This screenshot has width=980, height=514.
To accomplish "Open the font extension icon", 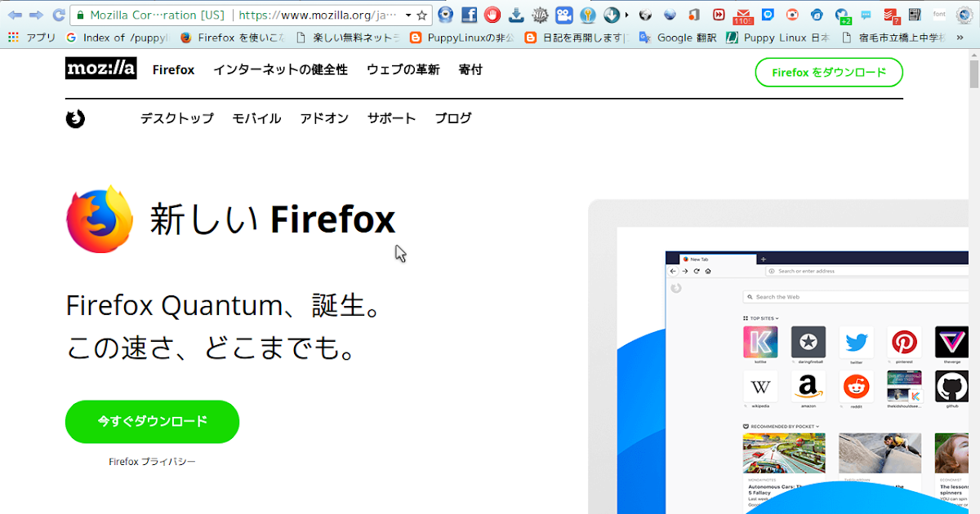I will coord(940,15).
